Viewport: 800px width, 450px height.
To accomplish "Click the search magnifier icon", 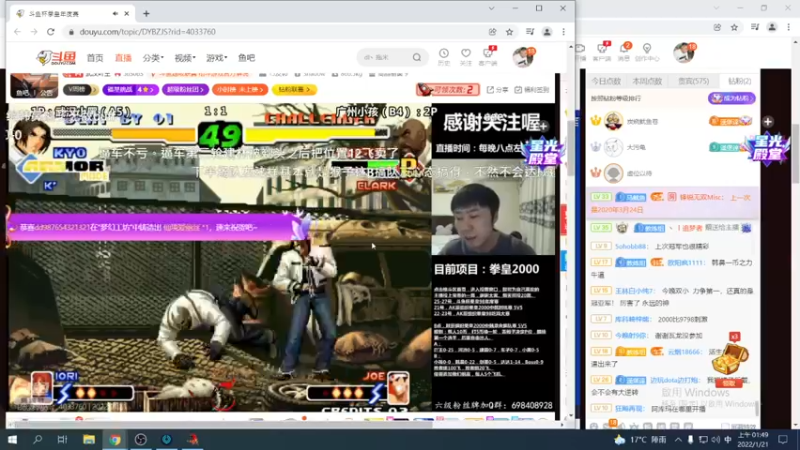I will click(417, 58).
